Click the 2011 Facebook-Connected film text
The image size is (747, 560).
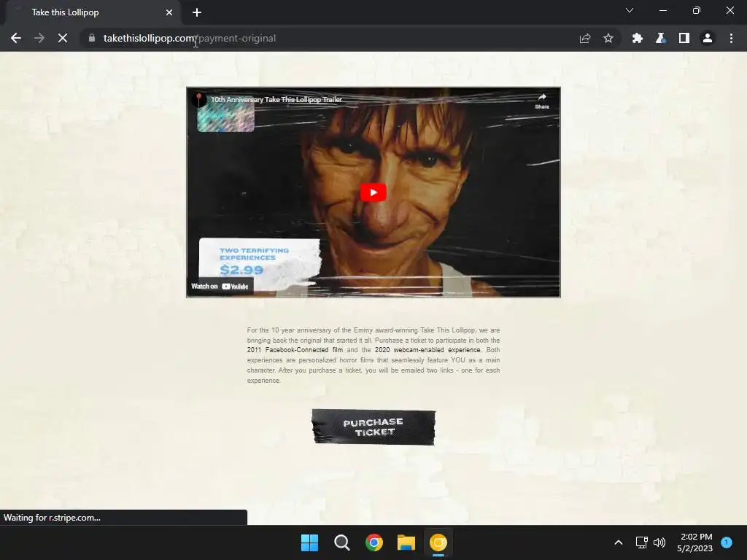(295, 350)
